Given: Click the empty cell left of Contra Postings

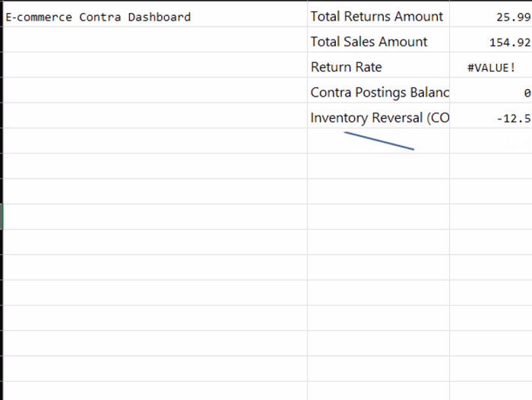Looking at the screenshot, I should coord(155,93).
